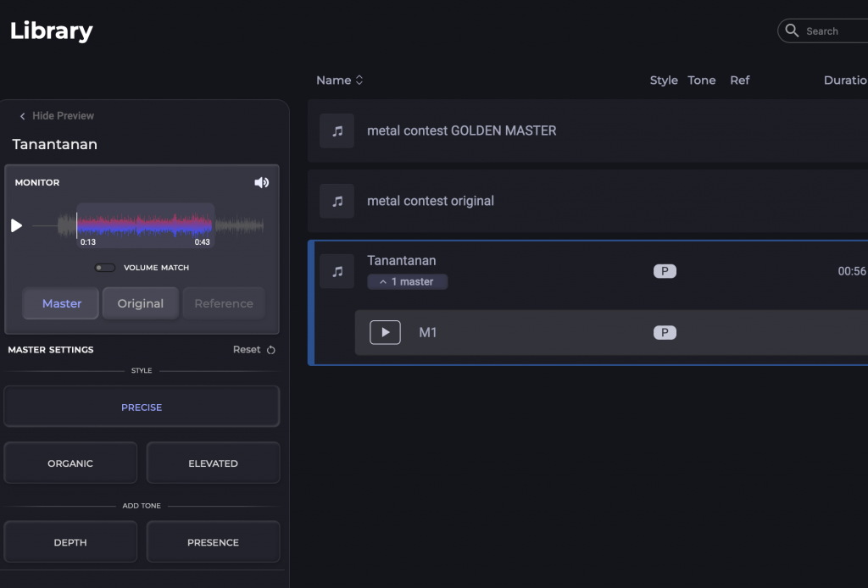Image resolution: width=868 pixels, height=588 pixels.
Task: Enable the Volume Match toggle
Action: [104, 267]
